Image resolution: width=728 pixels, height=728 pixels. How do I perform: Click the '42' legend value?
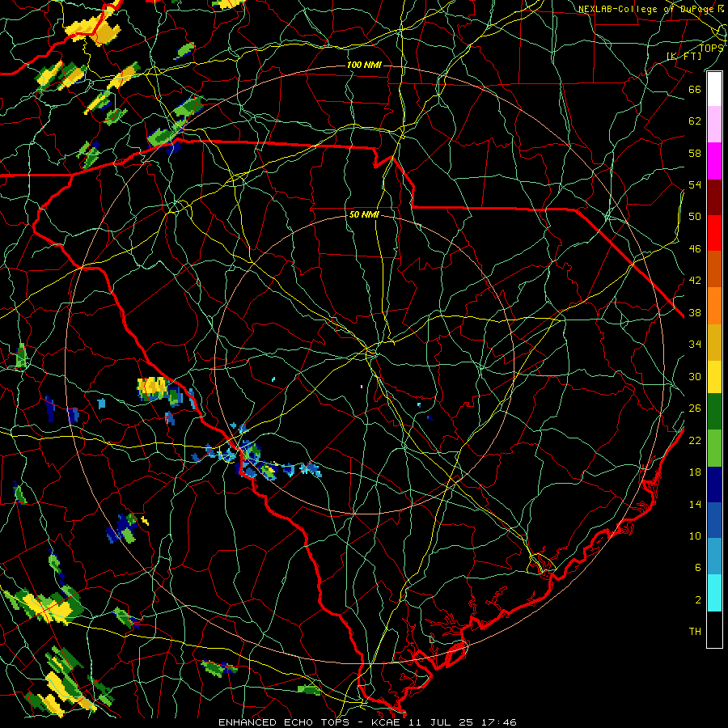695,281
